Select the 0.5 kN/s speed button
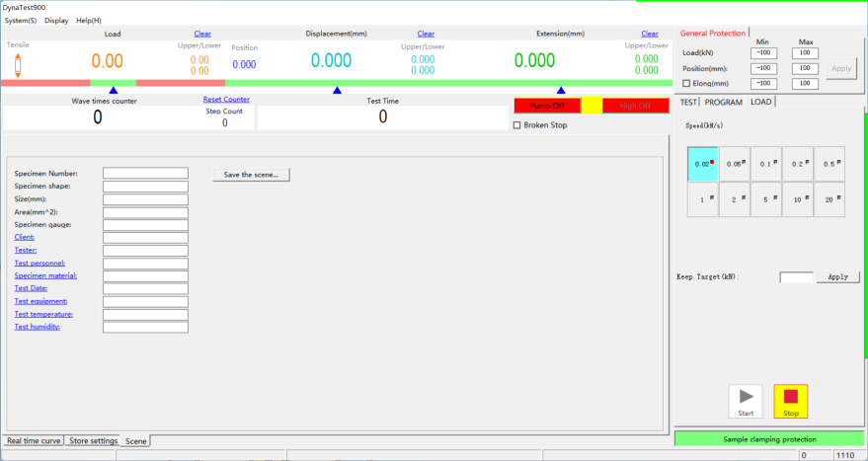 [829, 164]
